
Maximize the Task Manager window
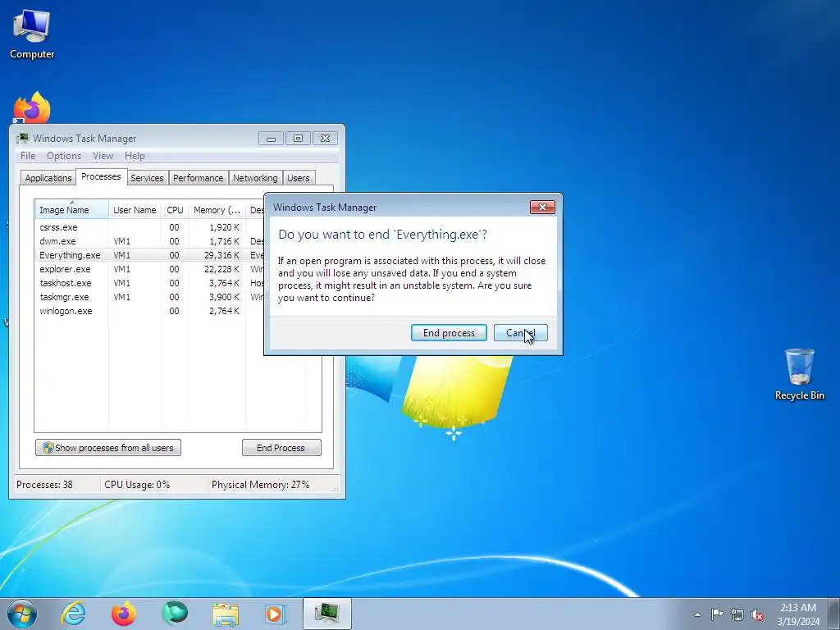pyautogui.click(x=298, y=138)
